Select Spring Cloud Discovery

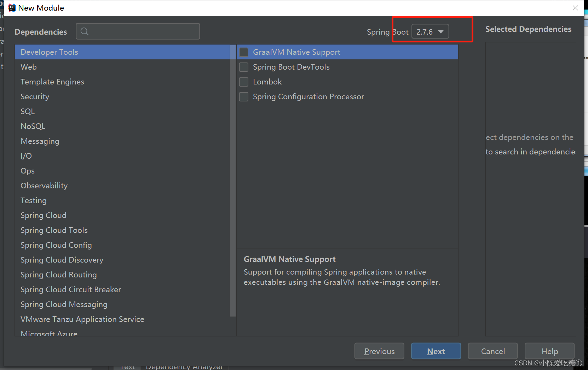(x=122, y=260)
